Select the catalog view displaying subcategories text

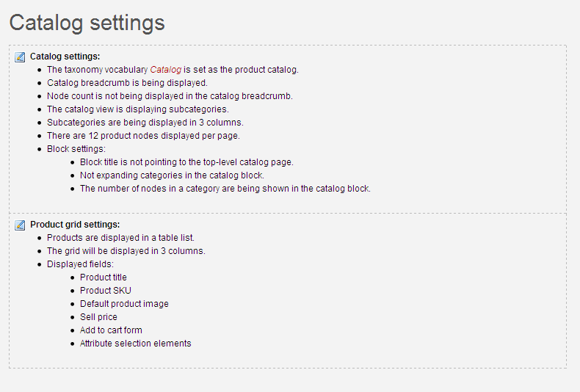point(138,109)
